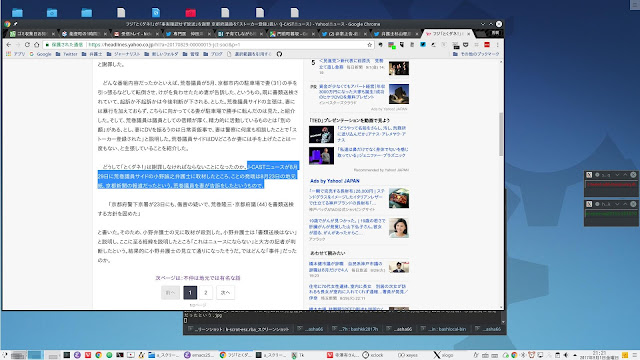Click the Chrome icon in system tray
This screenshot has width=640, height=360.
[514, 355]
